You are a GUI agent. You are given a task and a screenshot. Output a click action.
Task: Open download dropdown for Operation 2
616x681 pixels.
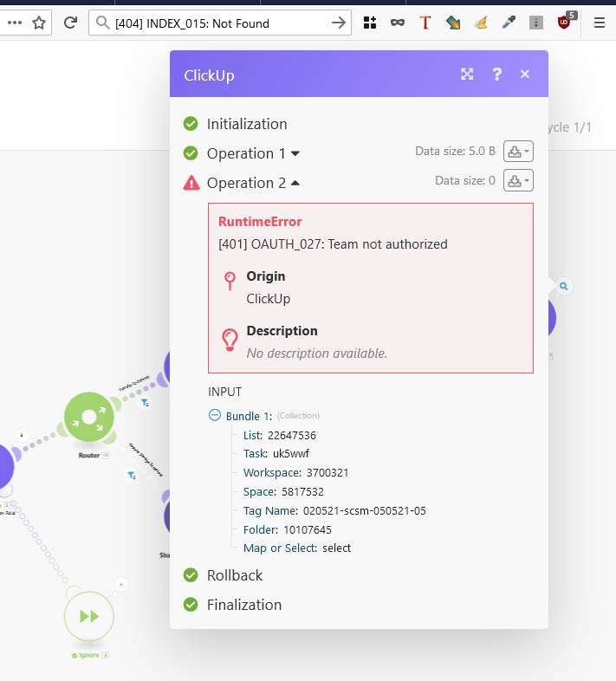518,181
